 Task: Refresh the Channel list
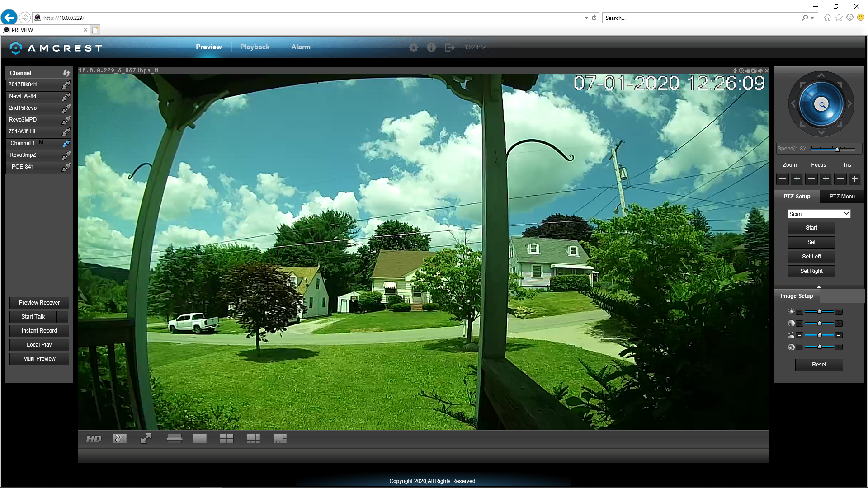pos(66,73)
